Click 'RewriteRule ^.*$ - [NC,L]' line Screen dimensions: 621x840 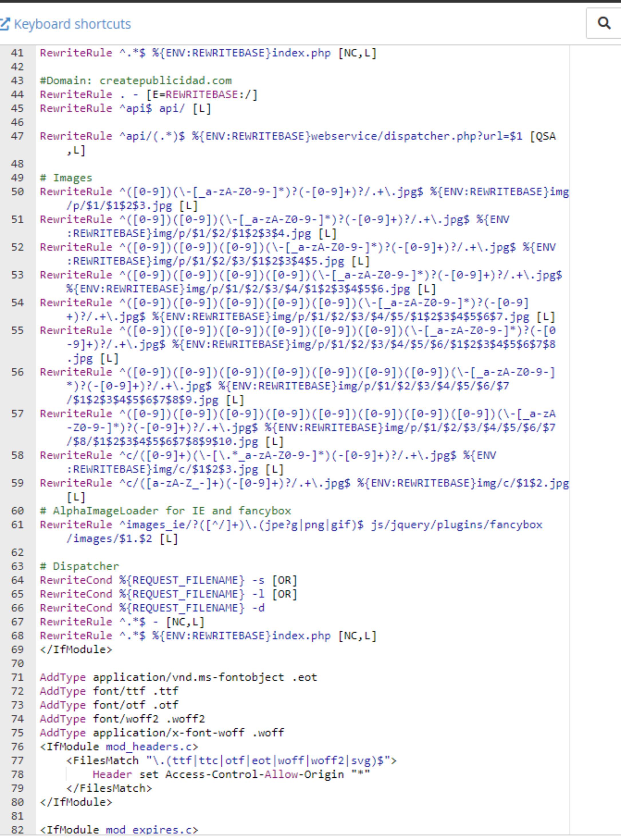pyautogui.click(x=122, y=622)
